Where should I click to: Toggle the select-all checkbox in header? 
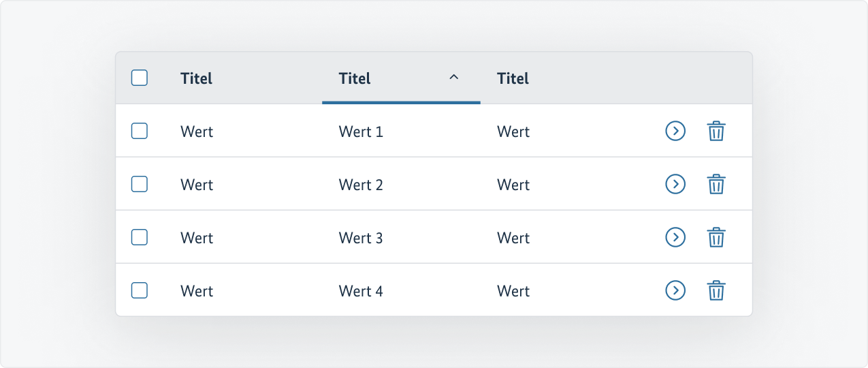140,78
